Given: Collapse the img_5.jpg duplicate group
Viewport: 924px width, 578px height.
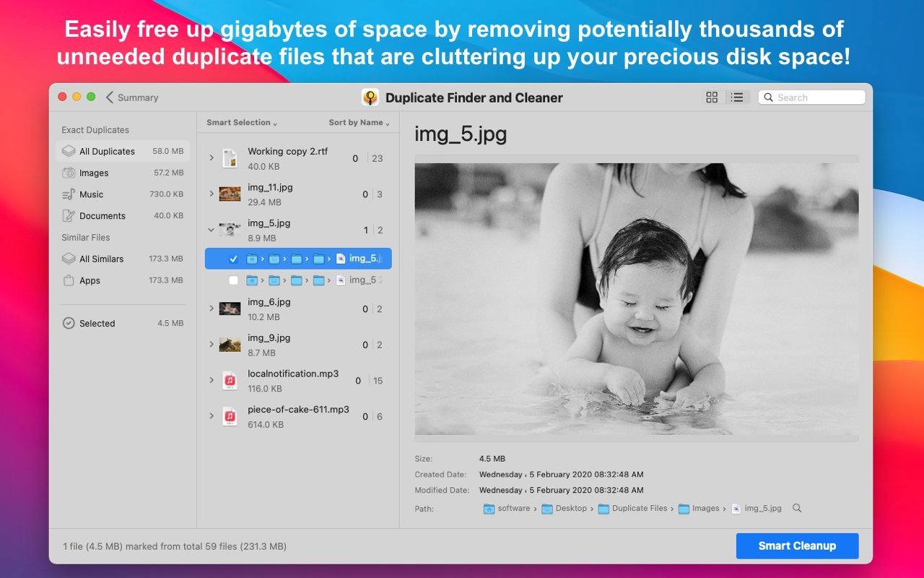Looking at the screenshot, I should (x=212, y=230).
